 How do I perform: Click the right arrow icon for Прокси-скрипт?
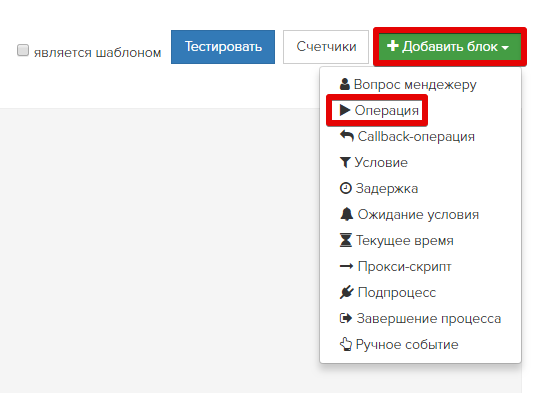[x=347, y=266]
